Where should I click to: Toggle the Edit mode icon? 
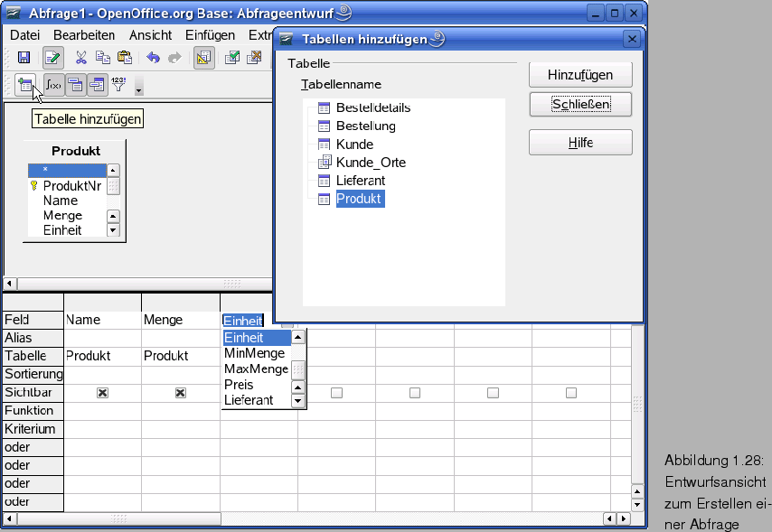pos(52,58)
